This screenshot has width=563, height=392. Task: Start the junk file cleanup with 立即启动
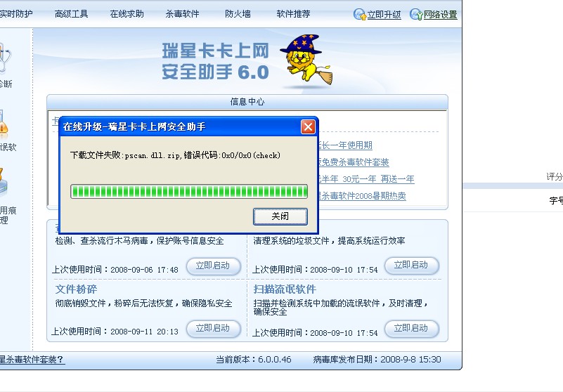(411, 266)
